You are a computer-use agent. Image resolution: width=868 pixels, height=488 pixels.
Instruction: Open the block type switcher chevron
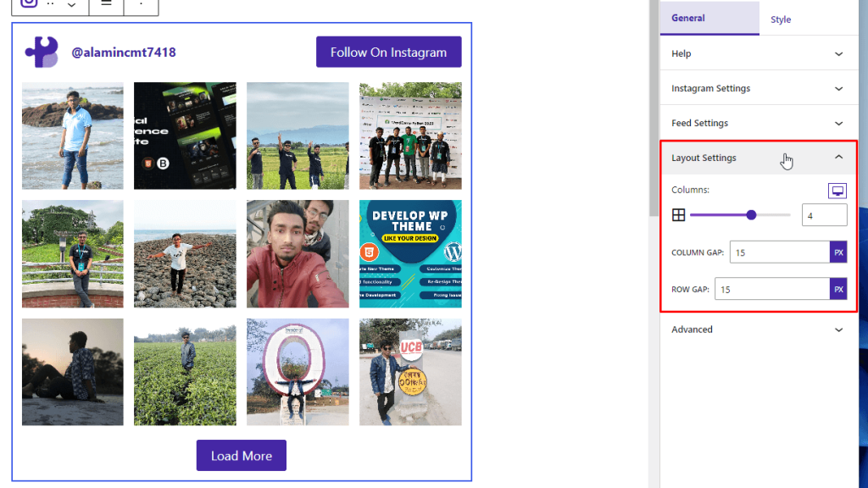tap(70, 4)
